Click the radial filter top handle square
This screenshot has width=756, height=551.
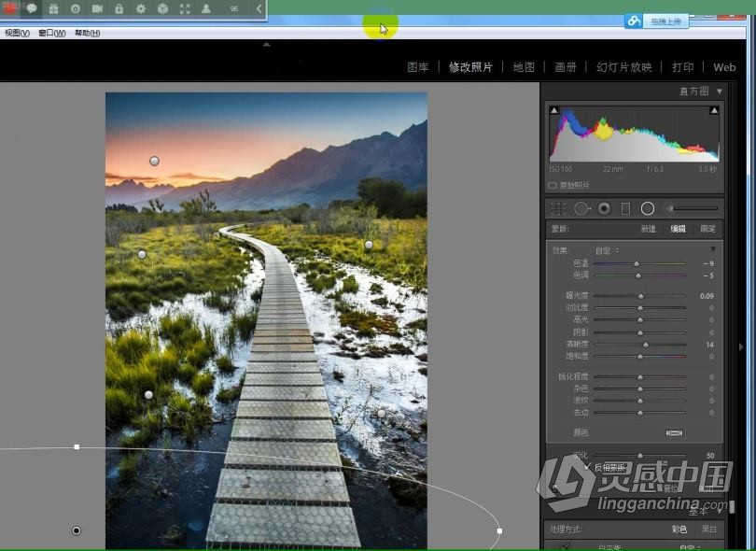[77, 447]
